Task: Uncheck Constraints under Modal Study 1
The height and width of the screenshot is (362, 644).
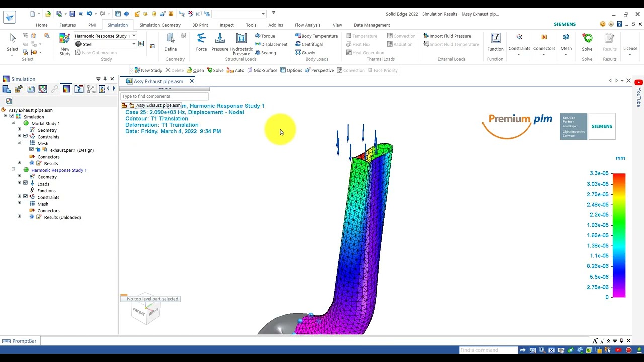Action: 25,136
